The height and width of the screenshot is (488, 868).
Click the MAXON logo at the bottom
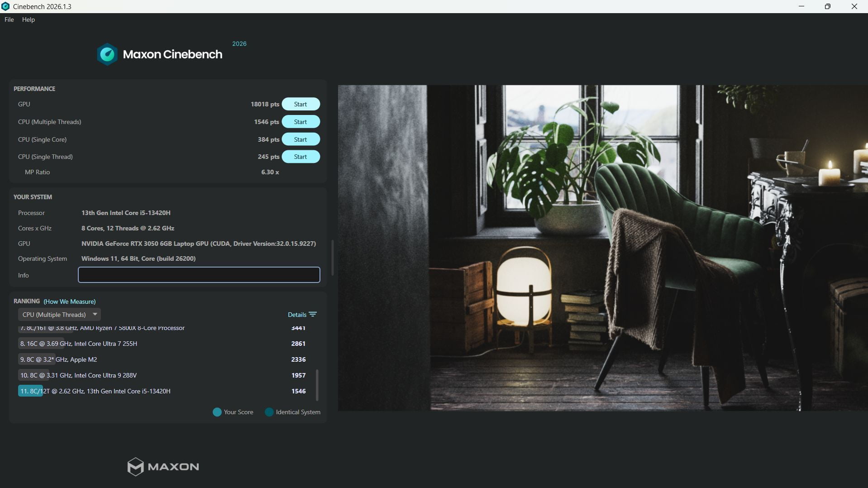coord(163,467)
